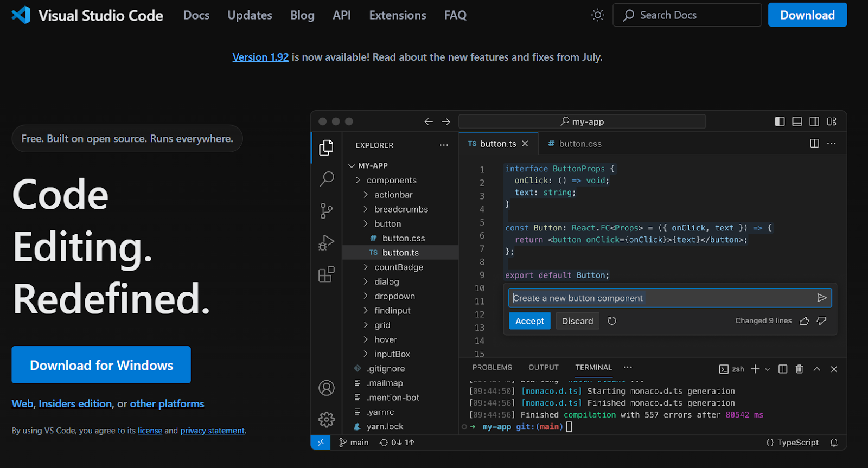The width and height of the screenshot is (868, 468).
Task: Discard the inline chat changes
Action: (577, 321)
